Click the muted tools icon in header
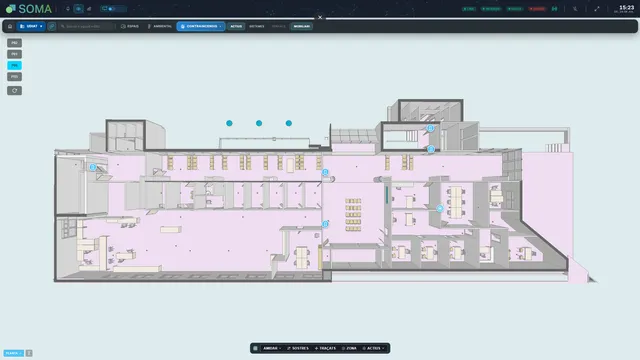 [x=575, y=9]
